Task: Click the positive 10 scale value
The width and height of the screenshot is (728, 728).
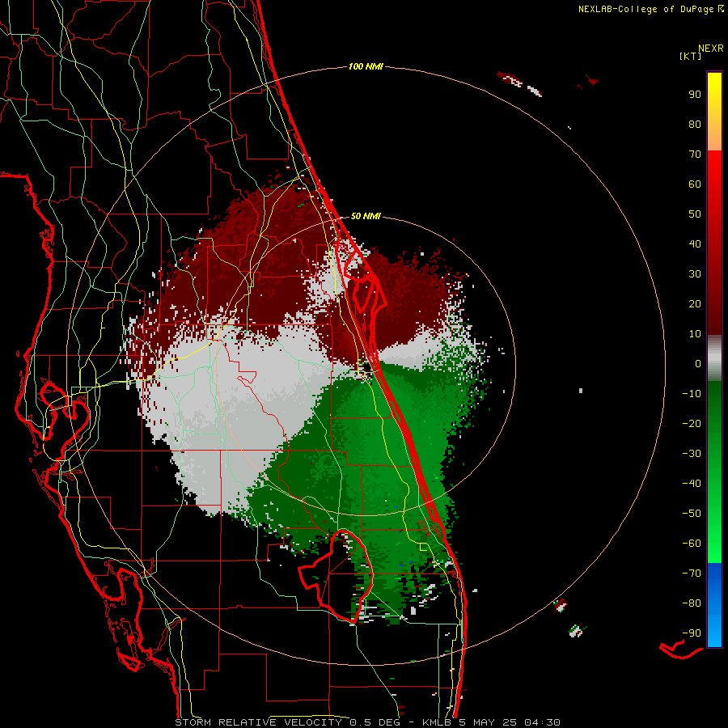Action: point(695,334)
